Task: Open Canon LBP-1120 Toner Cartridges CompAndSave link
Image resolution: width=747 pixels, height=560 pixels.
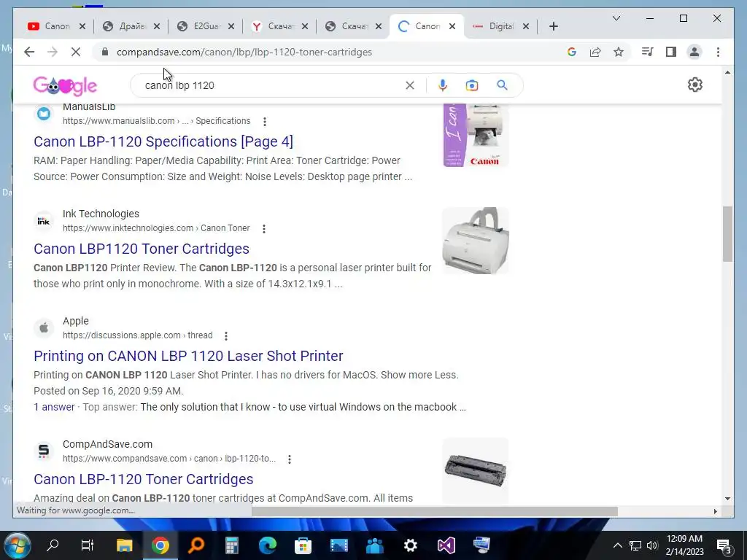Action: [x=144, y=479]
